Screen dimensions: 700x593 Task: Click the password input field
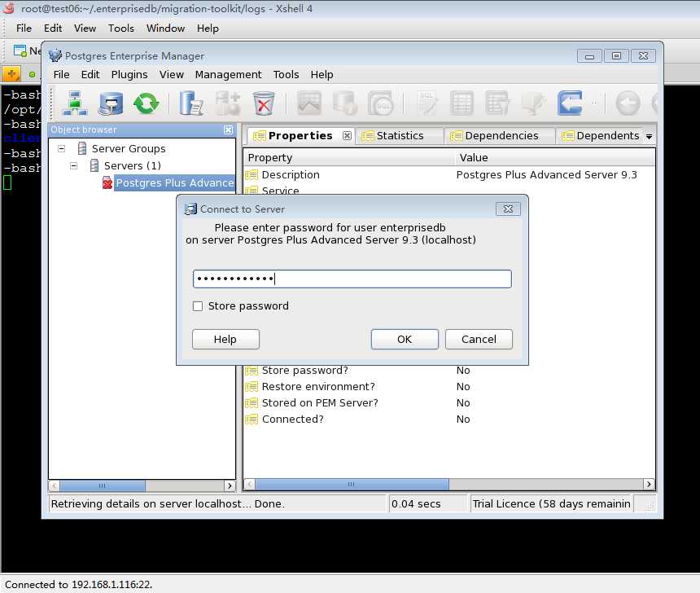(352, 279)
